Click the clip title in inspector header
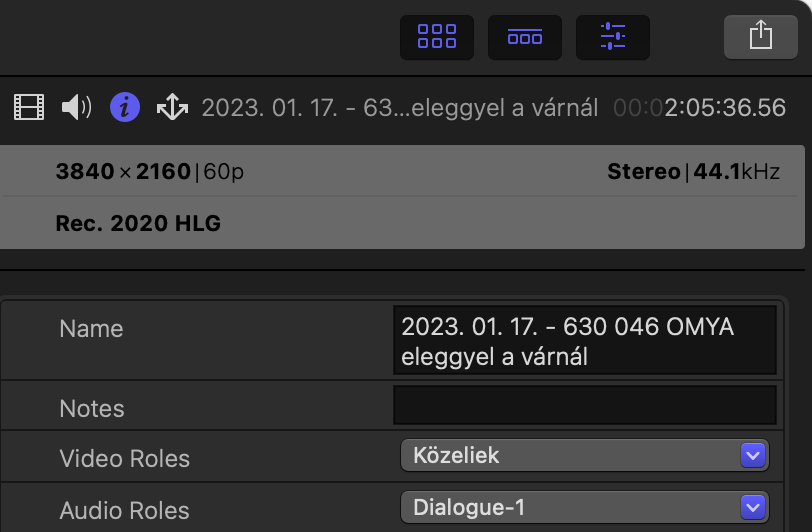This screenshot has width=812, height=532. pos(400,108)
